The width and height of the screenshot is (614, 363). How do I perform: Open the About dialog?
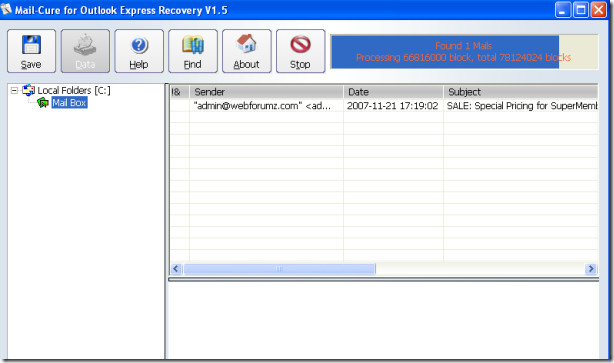[x=247, y=51]
